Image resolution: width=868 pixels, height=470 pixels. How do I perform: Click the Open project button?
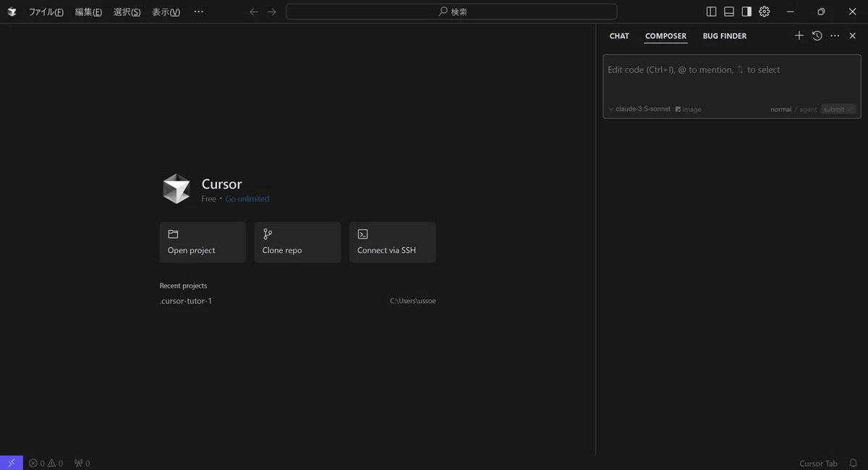point(203,242)
